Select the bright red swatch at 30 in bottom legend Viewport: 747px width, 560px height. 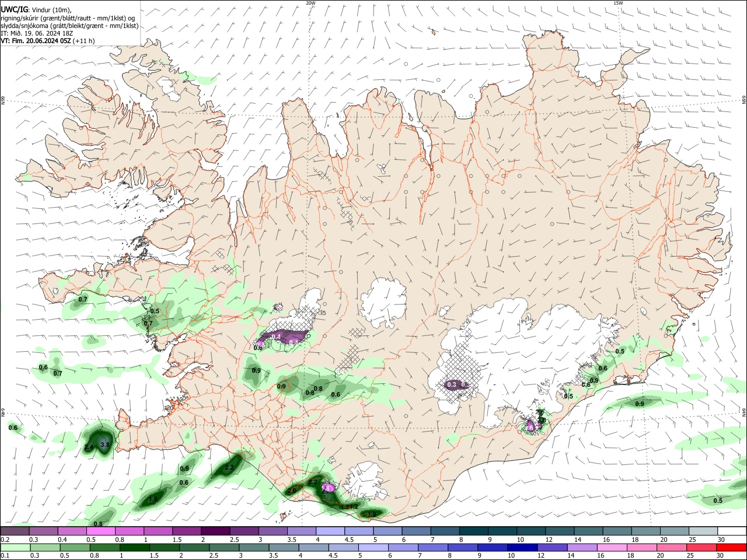tap(731, 547)
